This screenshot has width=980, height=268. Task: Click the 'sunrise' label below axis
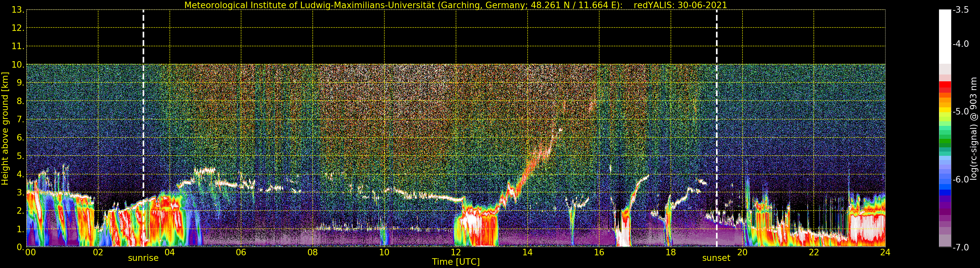click(143, 258)
